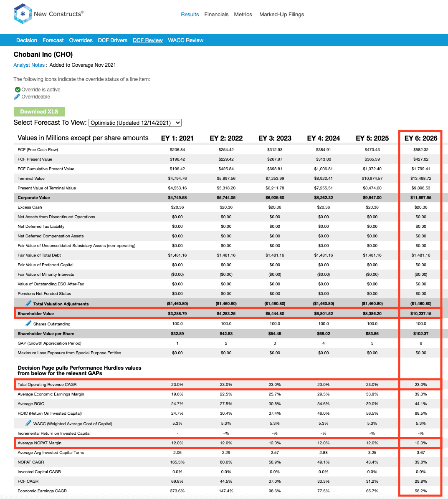448x499 pixels.
Task: Click the WACC (Weighted Average Cost of Capital) label
Action: [73, 423]
